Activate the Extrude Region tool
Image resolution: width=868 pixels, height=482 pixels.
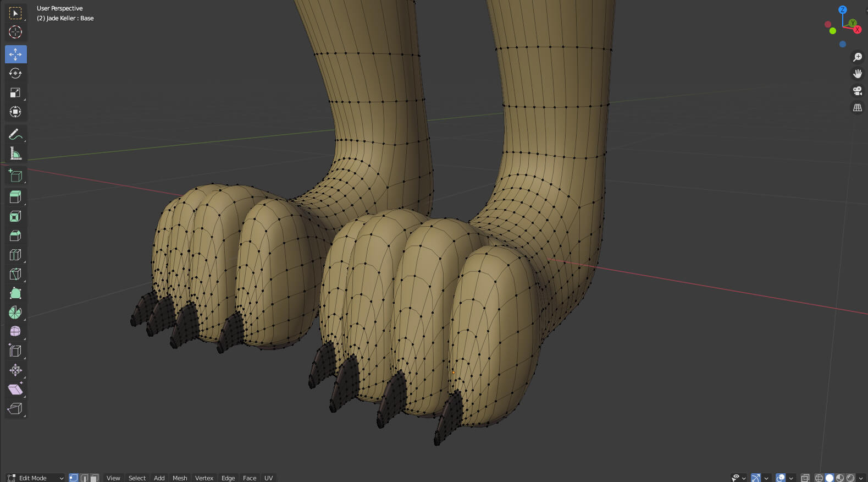click(x=15, y=197)
